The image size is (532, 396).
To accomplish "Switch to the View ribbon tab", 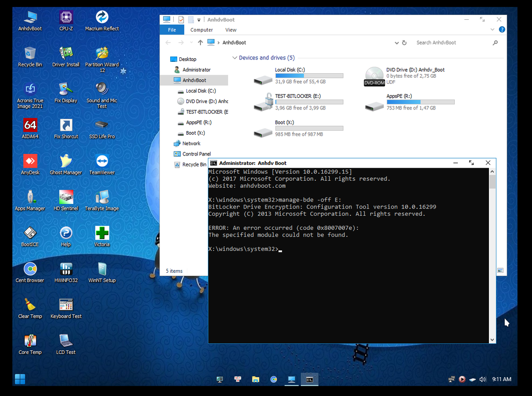I will [231, 30].
